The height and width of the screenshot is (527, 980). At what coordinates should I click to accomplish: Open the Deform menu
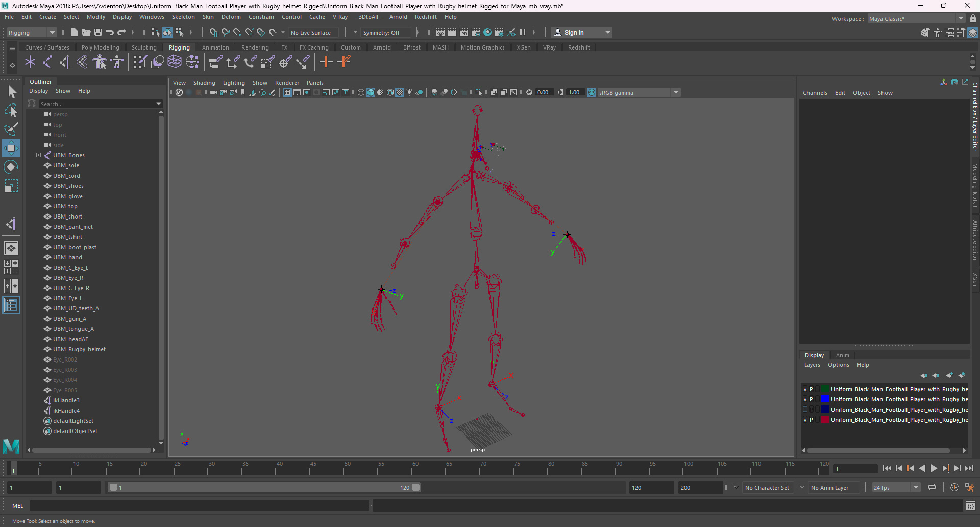231,17
